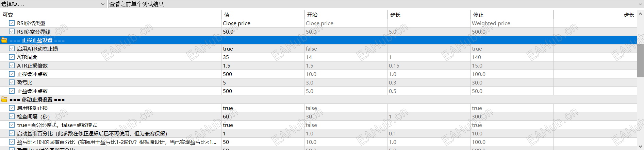Select the 移动止损设置 section header
Screen dimensions: 644x150
(x=37, y=99)
